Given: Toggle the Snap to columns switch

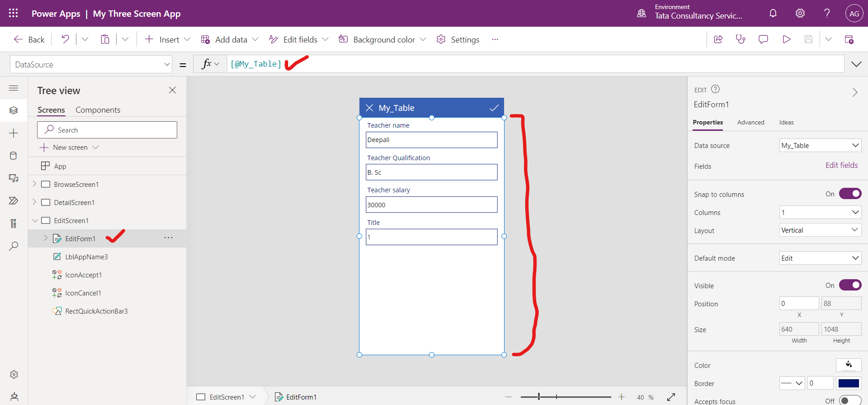Looking at the screenshot, I should [850, 194].
